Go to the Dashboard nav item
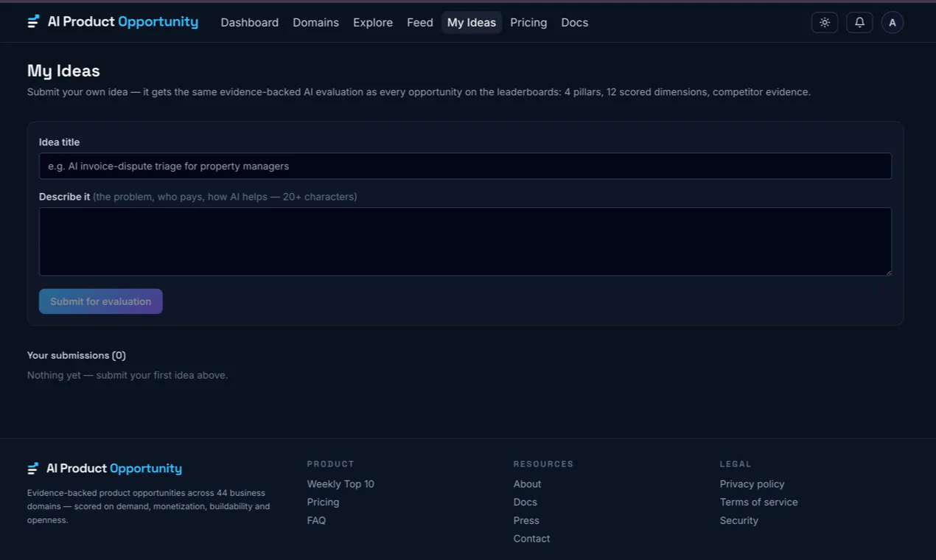936x560 pixels. 250,22
